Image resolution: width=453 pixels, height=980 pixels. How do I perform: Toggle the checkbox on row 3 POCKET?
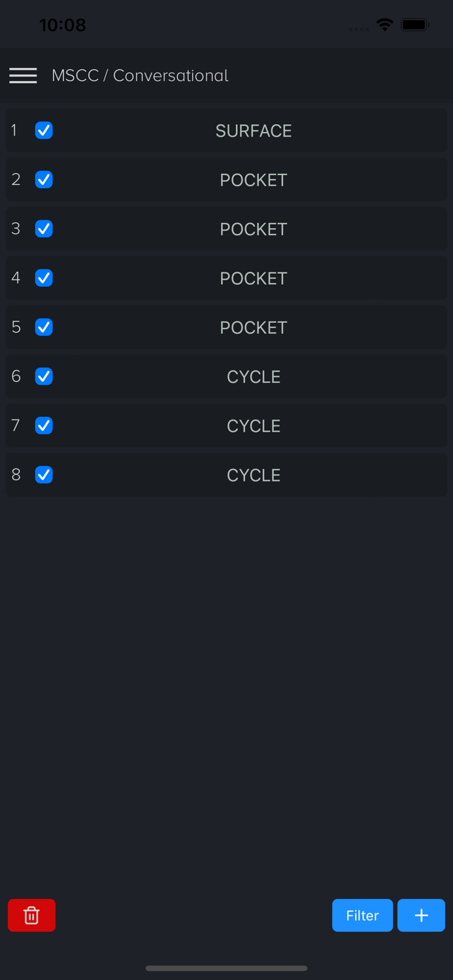(44, 229)
